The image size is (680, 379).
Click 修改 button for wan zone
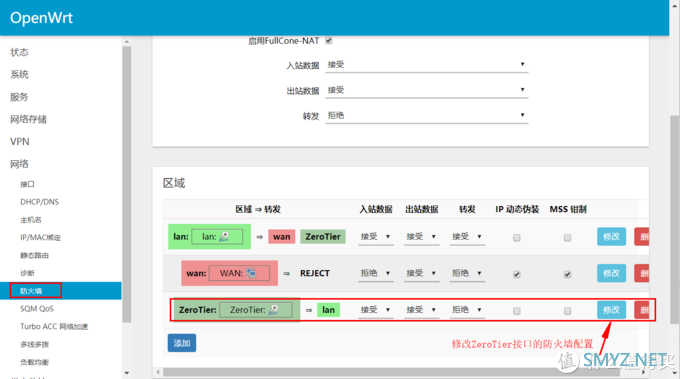click(x=611, y=273)
